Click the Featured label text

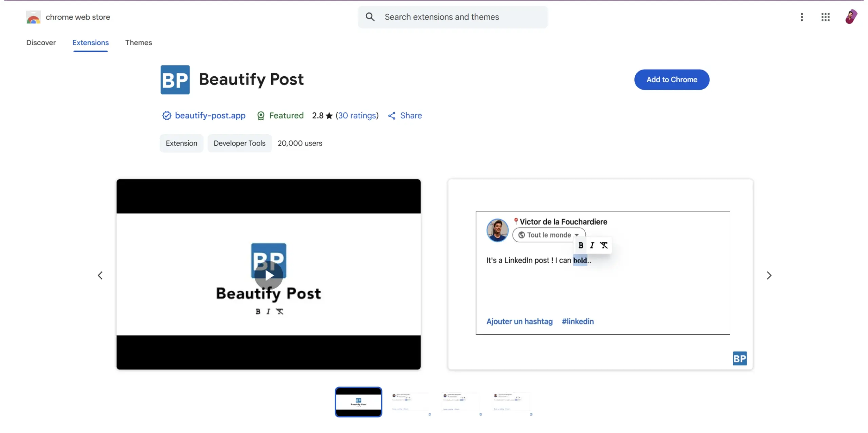[286, 115]
